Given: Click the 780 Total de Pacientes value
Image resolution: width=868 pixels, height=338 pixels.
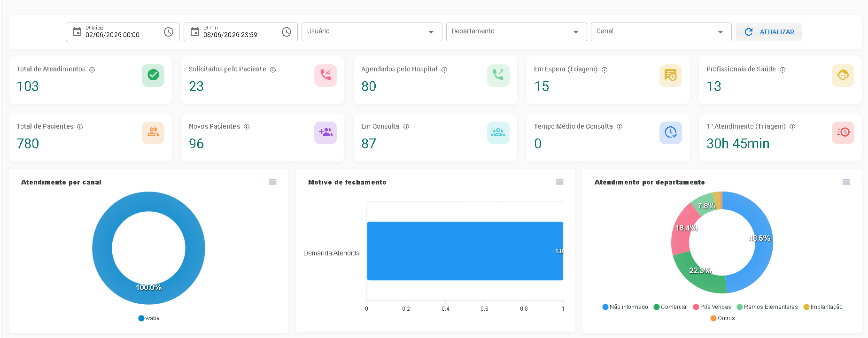Looking at the screenshot, I should [28, 144].
